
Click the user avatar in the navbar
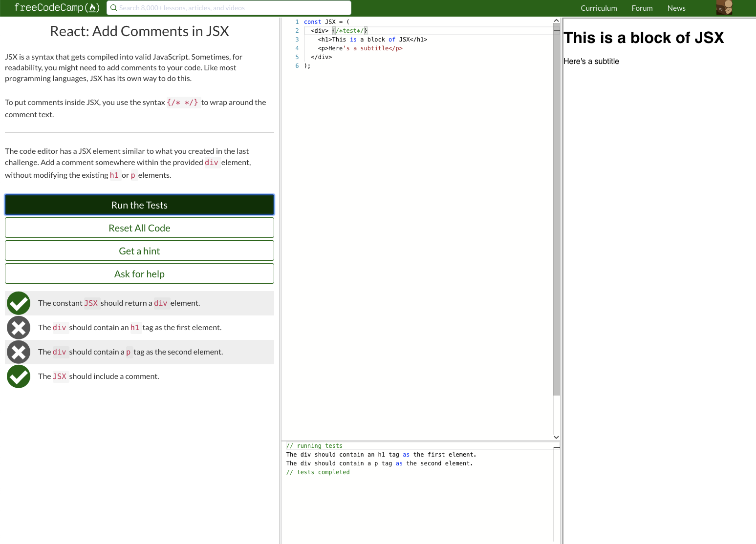click(x=724, y=8)
